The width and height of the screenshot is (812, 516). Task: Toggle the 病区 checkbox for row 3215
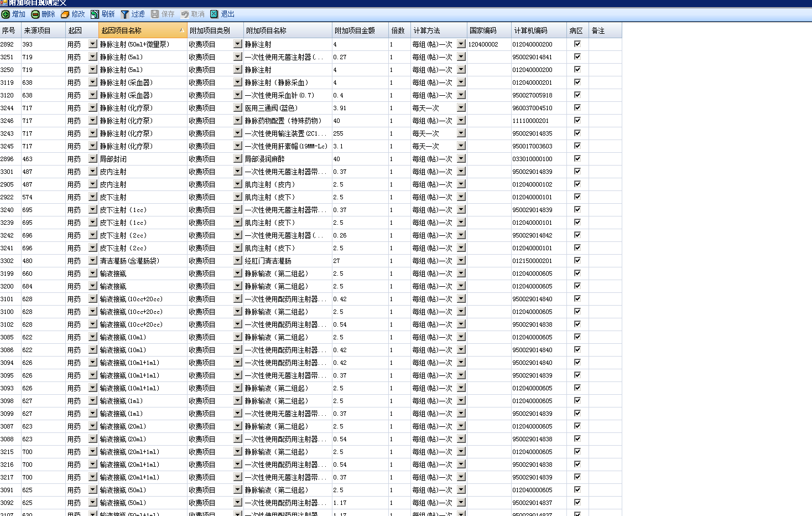point(577,451)
